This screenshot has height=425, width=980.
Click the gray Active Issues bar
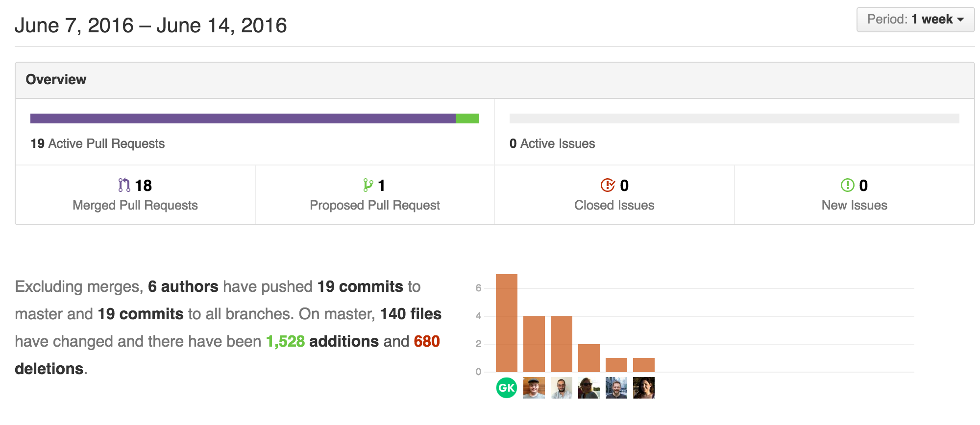click(734, 118)
